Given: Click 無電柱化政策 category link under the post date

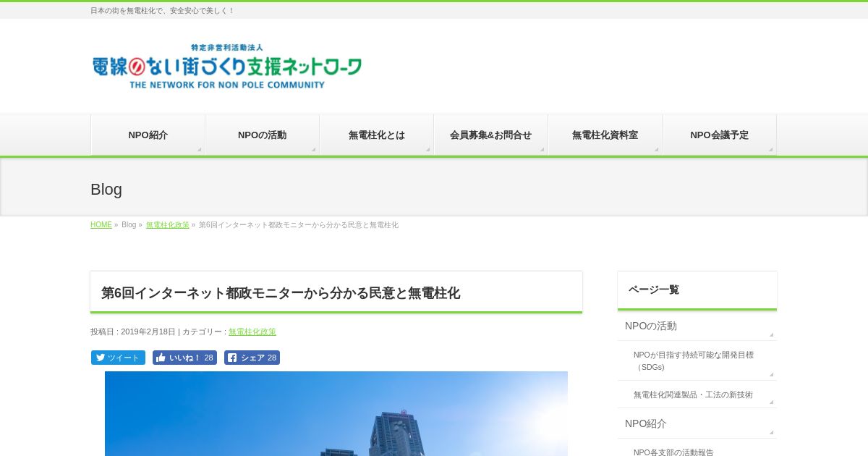Looking at the screenshot, I should [x=252, y=332].
